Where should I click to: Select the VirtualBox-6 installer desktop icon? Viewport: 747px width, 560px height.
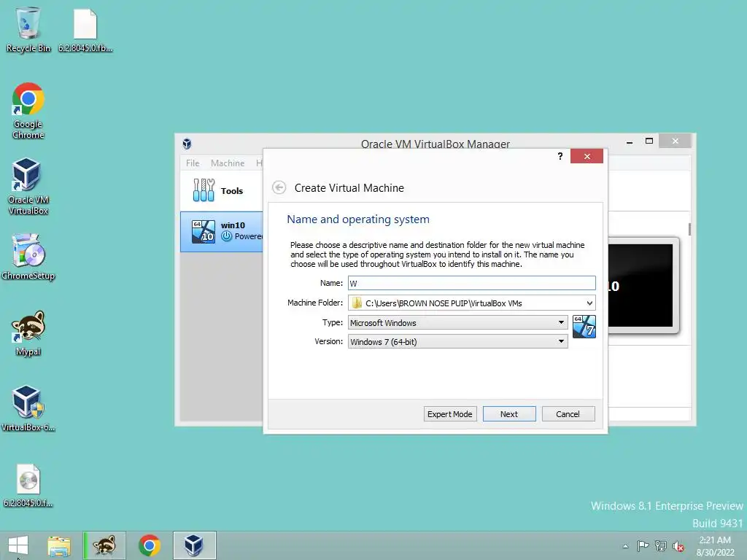pos(28,408)
